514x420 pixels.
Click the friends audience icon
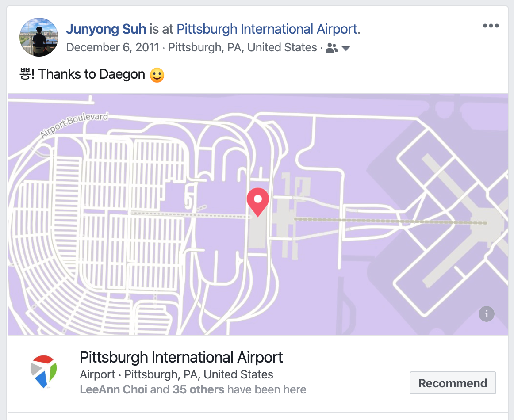click(331, 48)
